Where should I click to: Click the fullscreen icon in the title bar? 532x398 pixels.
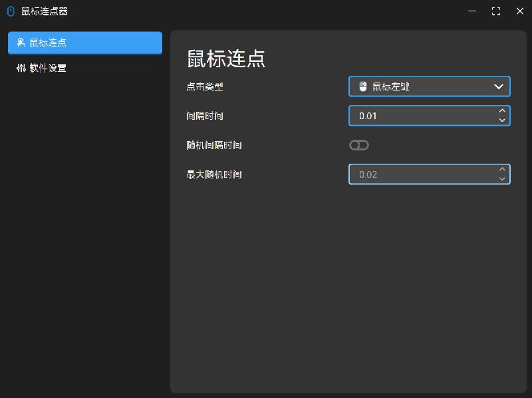pyautogui.click(x=495, y=11)
